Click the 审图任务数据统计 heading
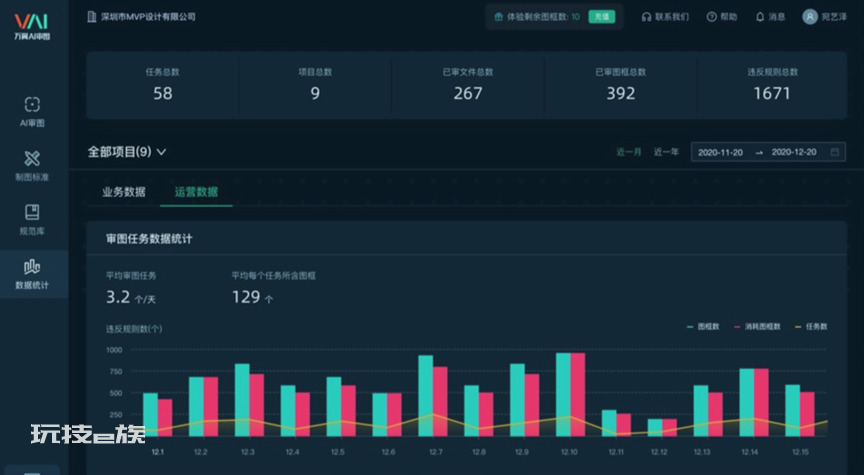The width and height of the screenshot is (864, 475). (149, 239)
